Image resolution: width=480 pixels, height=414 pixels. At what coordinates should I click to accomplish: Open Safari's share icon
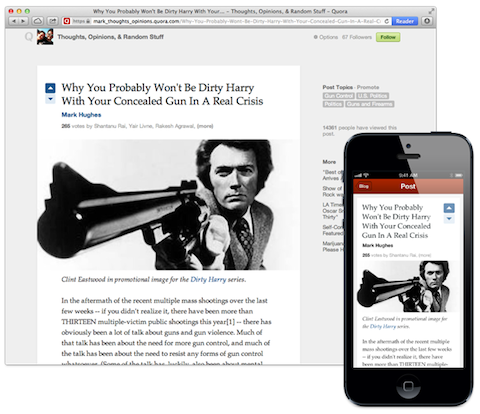coord(52,21)
